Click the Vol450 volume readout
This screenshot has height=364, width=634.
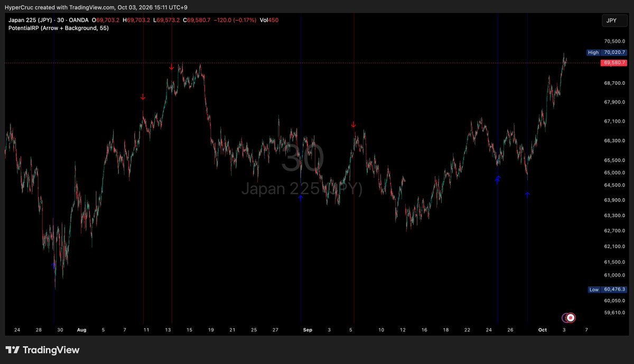269,20
